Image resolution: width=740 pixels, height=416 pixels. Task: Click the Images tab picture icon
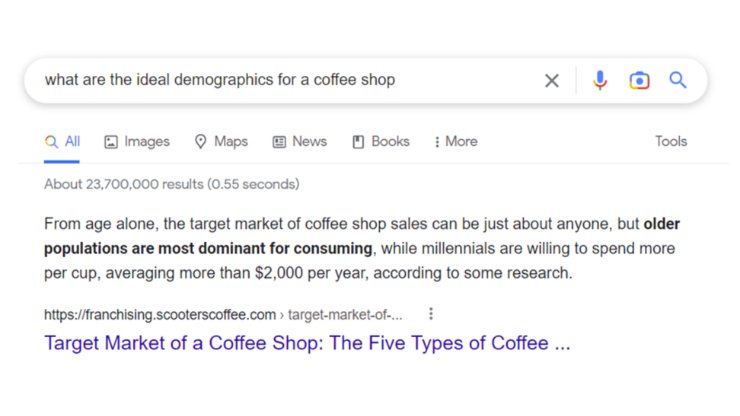point(111,142)
